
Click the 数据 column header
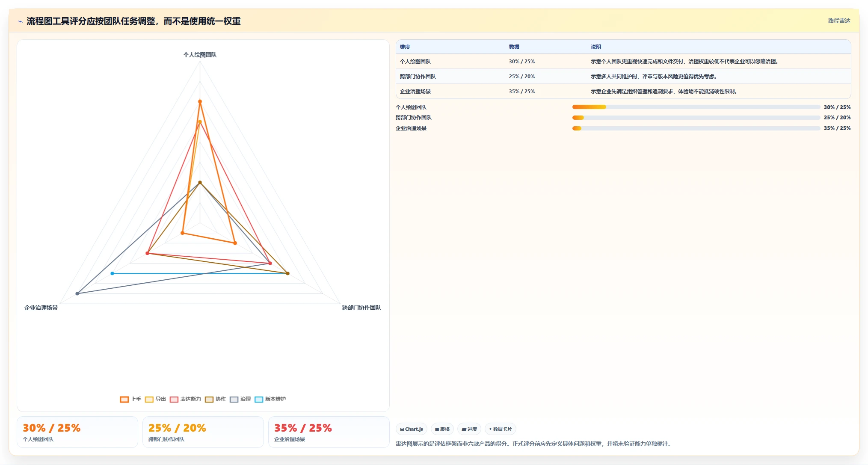coord(514,47)
